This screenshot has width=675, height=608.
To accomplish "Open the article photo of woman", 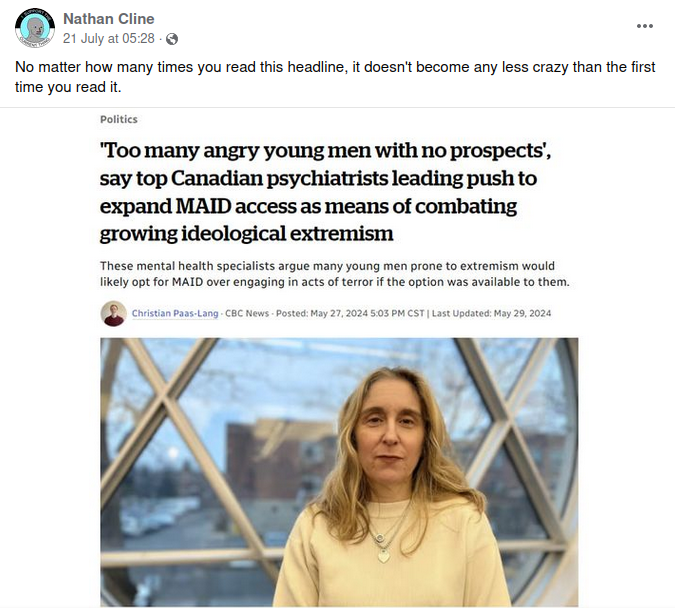I will [x=339, y=472].
